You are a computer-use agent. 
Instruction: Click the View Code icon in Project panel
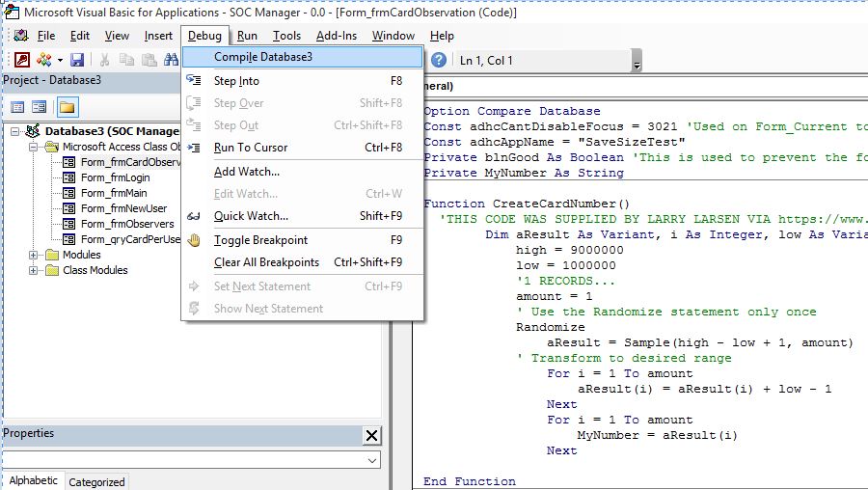[x=17, y=107]
